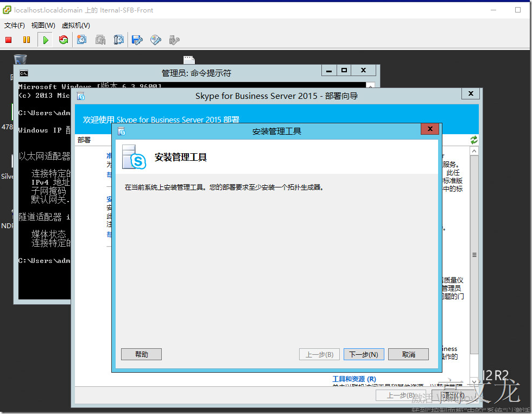The height and width of the screenshot is (414, 532).
Task: Click the CD/DVD connect toolbar icon
Action: (x=156, y=40)
